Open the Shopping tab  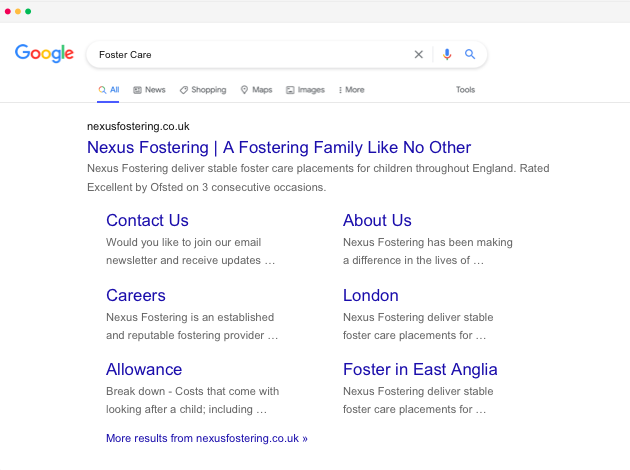coord(203,90)
